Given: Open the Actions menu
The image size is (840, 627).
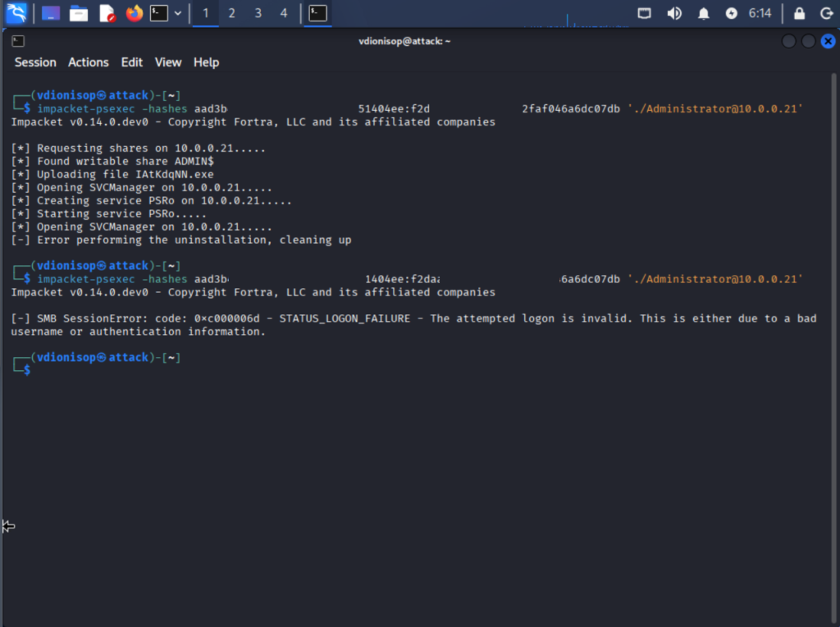Looking at the screenshot, I should click(x=89, y=62).
